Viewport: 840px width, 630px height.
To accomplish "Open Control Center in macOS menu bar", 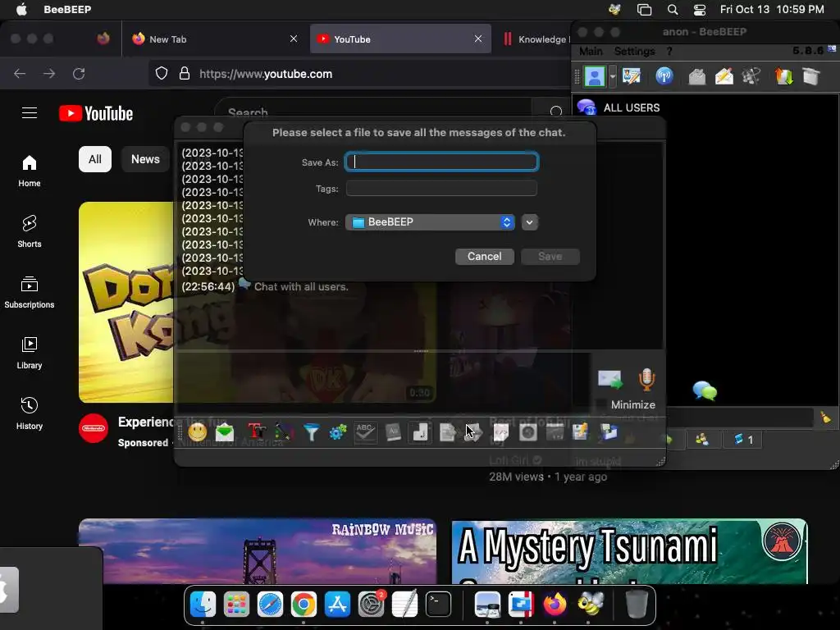I will point(700,10).
